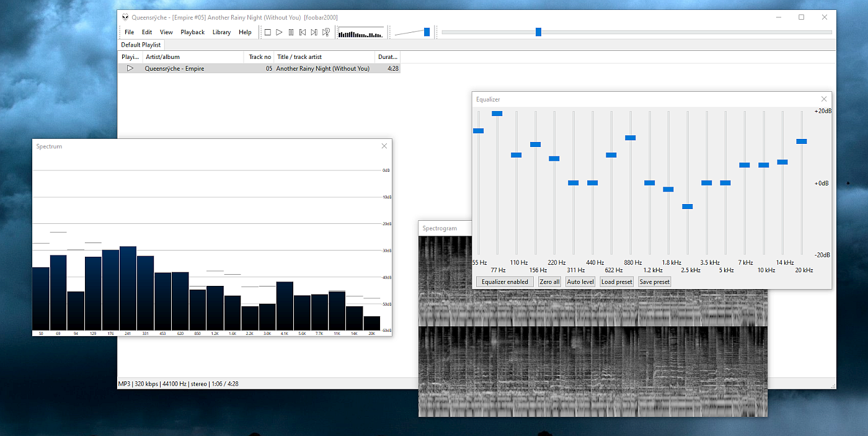The width and height of the screenshot is (868, 436).
Task: Click the Equalizer window title text
Action: tap(488, 99)
